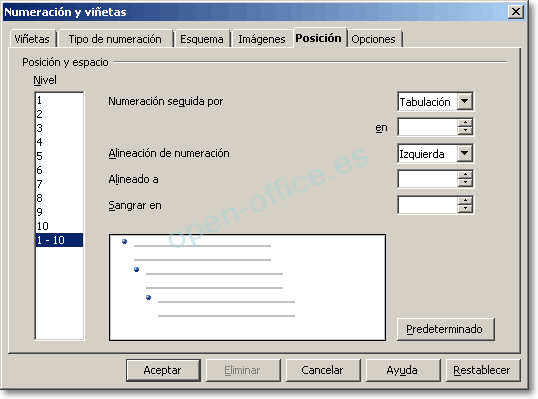This screenshot has width=538, height=399.
Task: Decrease the 'en' spinner value
Action: (465, 131)
